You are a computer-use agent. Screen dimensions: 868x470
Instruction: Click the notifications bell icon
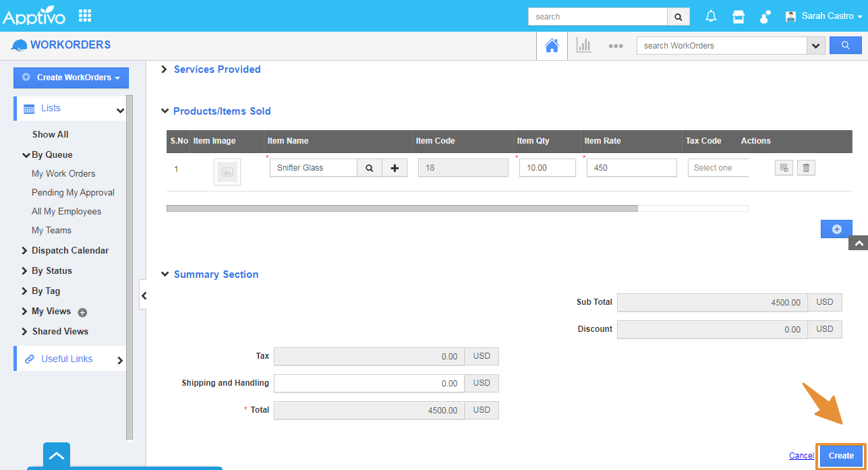[711, 16]
